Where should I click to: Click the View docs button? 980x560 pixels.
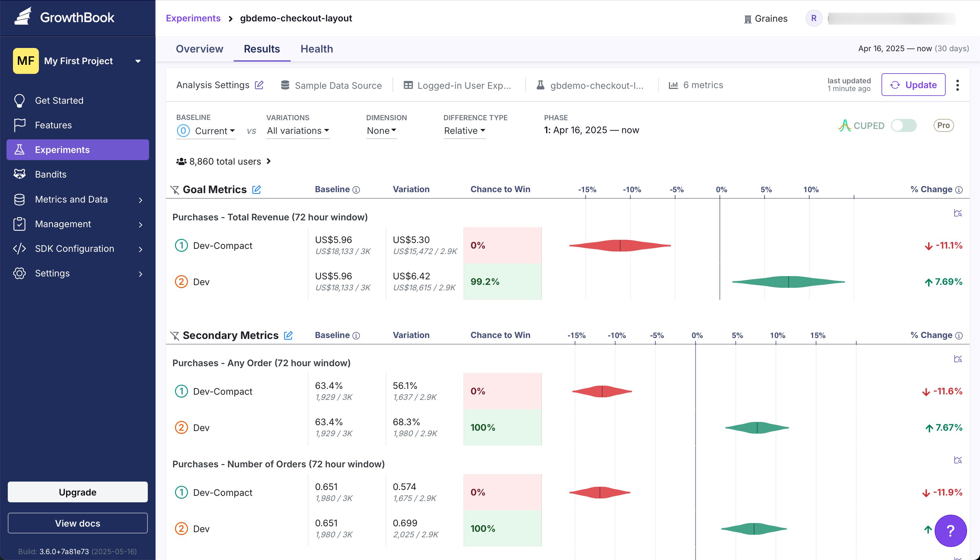point(78,523)
